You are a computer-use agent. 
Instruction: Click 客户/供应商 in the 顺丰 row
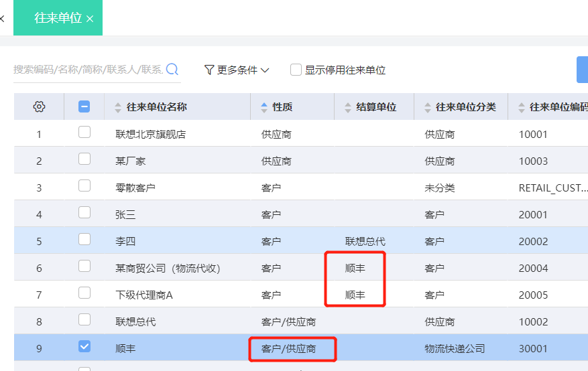pos(288,349)
